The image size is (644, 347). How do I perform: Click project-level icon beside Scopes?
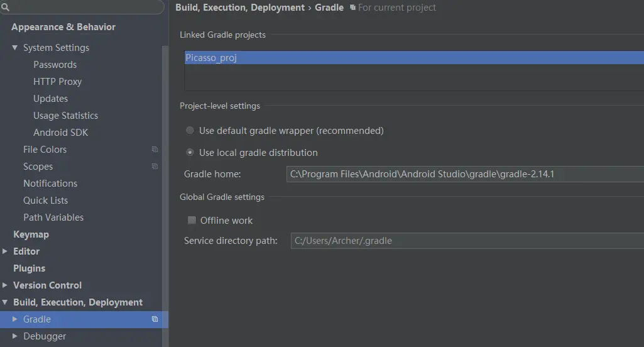point(155,166)
